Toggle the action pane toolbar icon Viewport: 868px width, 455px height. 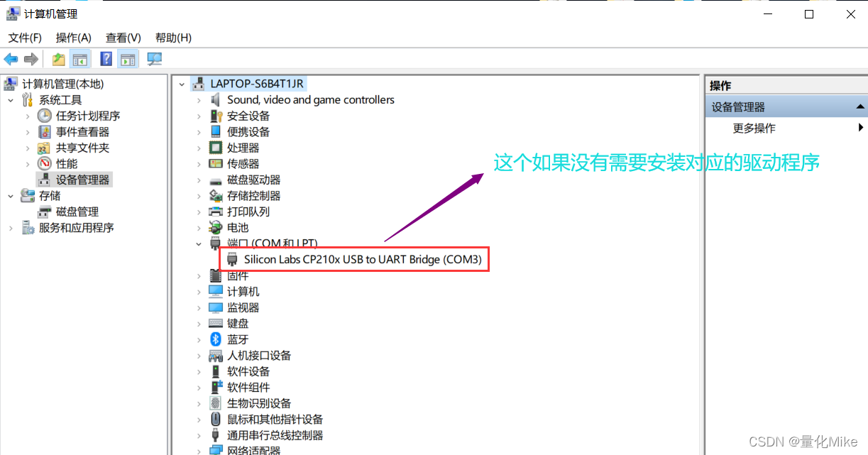pos(128,59)
